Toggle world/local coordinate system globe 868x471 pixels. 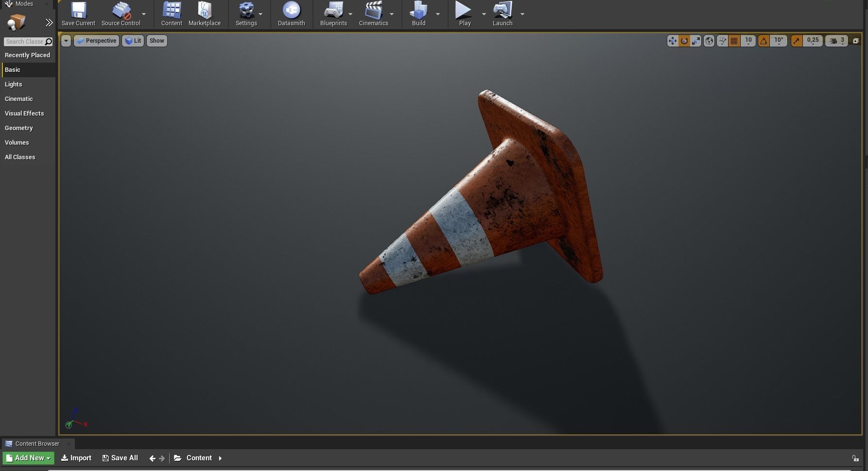pyautogui.click(x=709, y=41)
